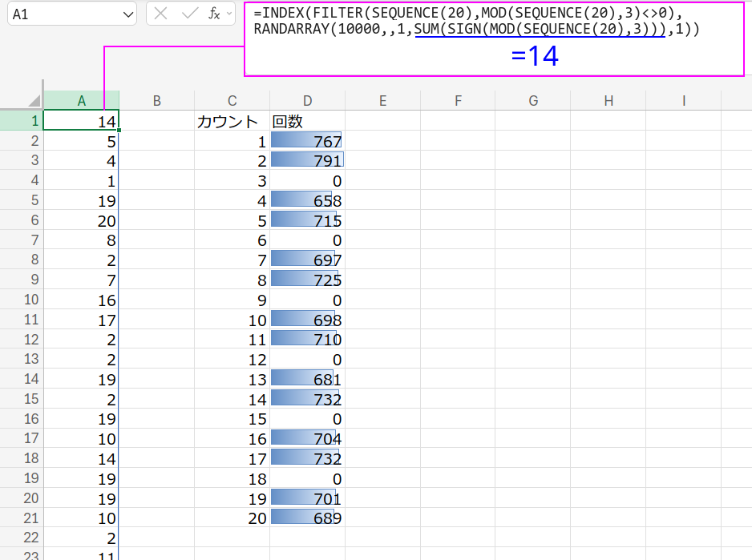Screen dimensions: 752x560
Task: Click the Insert Function fx icon
Action: (214, 14)
